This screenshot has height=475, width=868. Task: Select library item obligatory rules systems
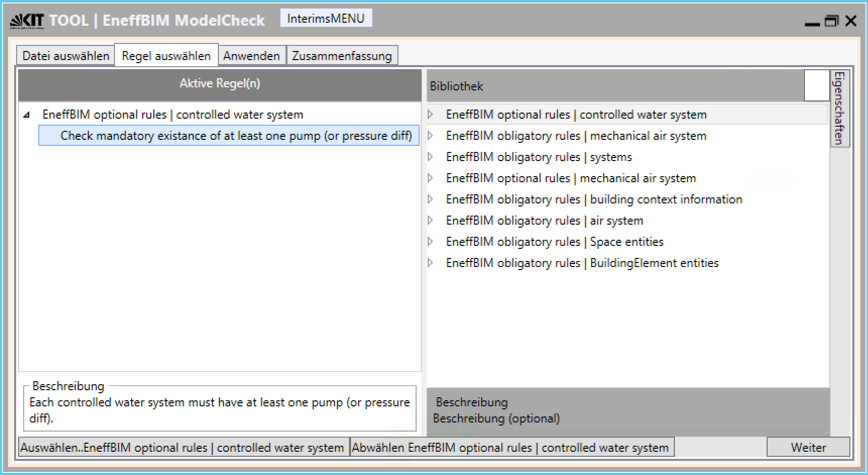pos(539,157)
